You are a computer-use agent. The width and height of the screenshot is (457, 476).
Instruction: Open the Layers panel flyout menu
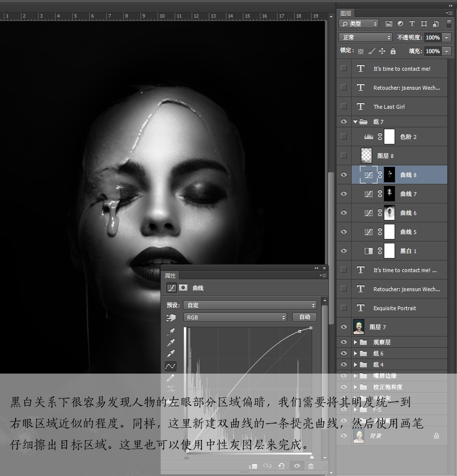tap(449, 13)
